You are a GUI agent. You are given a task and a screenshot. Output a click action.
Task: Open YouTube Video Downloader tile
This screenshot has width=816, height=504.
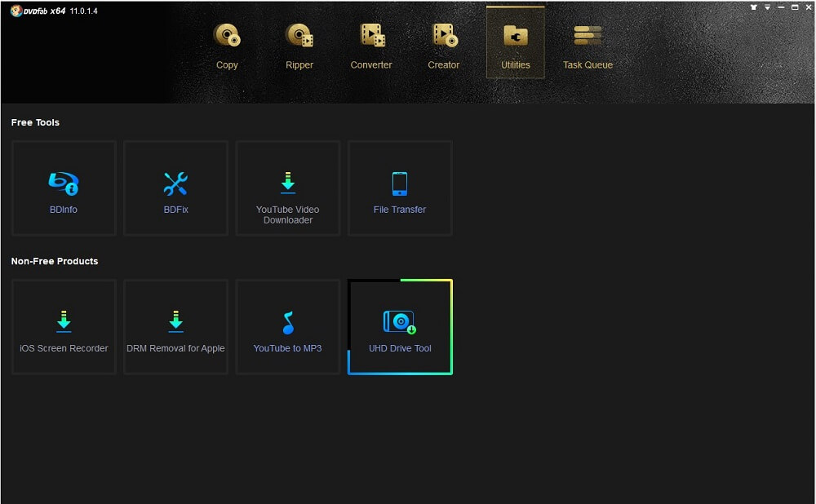click(288, 188)
